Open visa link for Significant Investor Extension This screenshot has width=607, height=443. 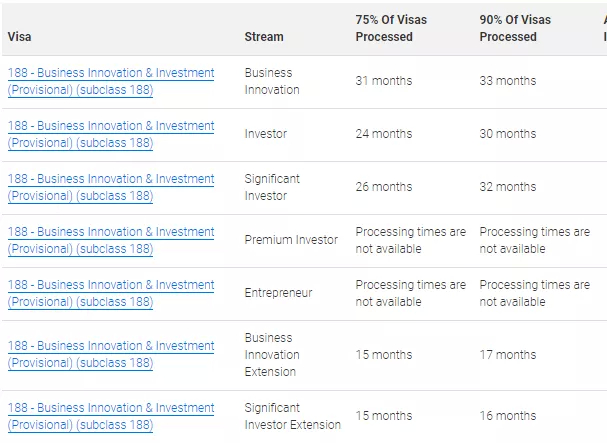coord(111,416)
